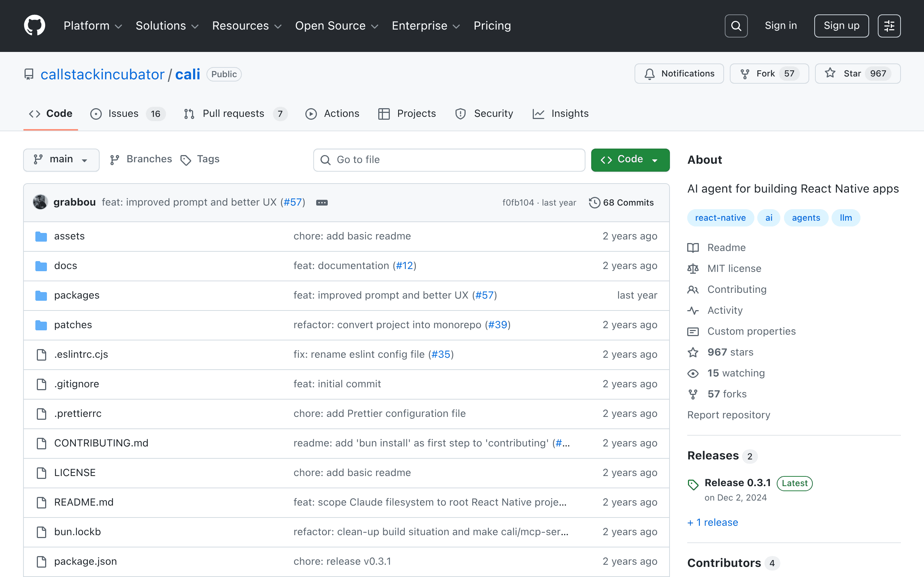
Task: Click the Sign up button
Action: (842, 26)
